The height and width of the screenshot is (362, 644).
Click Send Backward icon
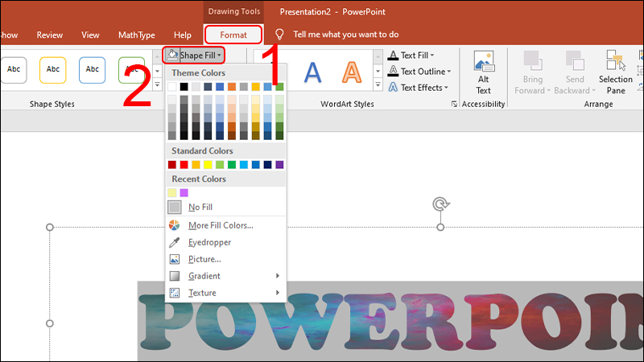(x=575, y=61)
